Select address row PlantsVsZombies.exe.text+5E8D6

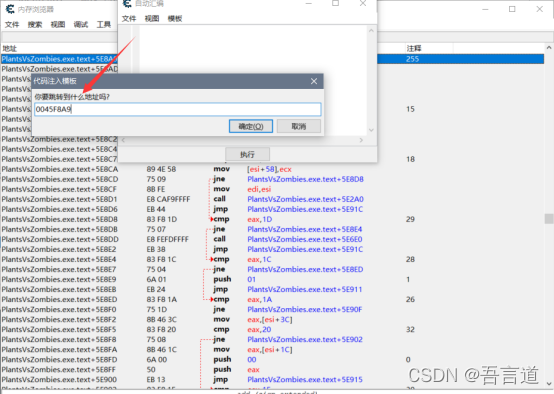[x=60, y=209]
